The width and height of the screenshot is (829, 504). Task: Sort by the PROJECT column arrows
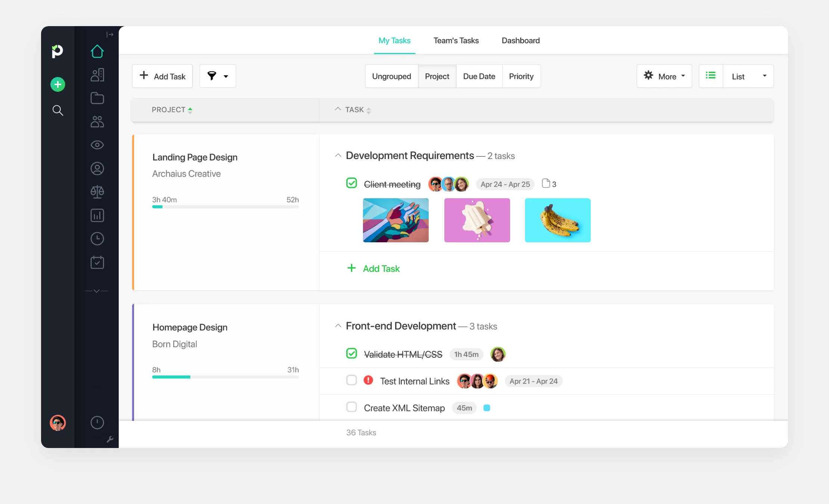pyautogui.click(x=190, y=110)
